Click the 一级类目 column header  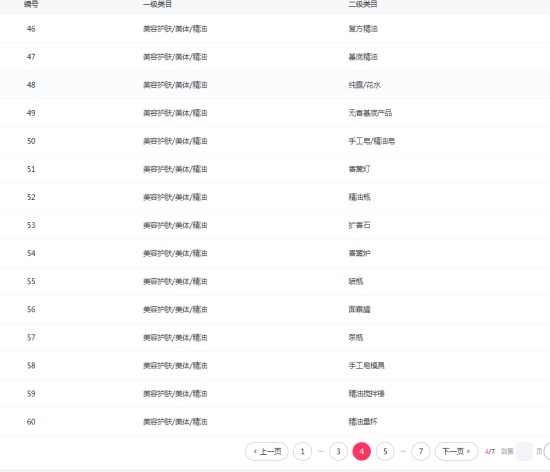(x=157, y=4)
